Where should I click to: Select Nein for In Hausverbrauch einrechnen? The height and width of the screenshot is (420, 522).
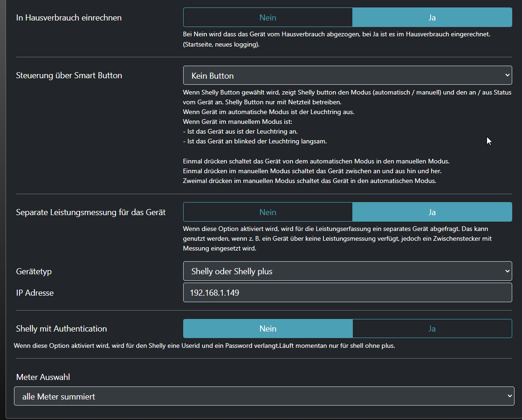[268, 18]
